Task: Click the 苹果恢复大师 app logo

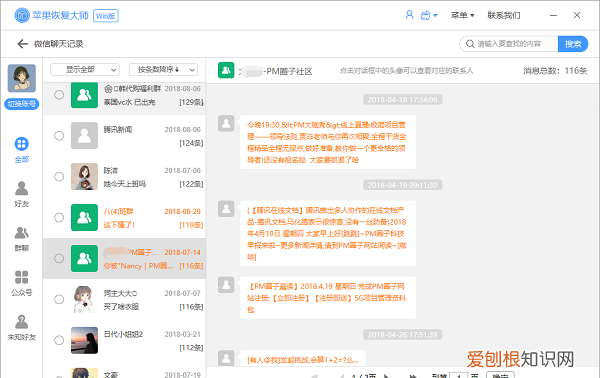Action: (x=22, y=15)
